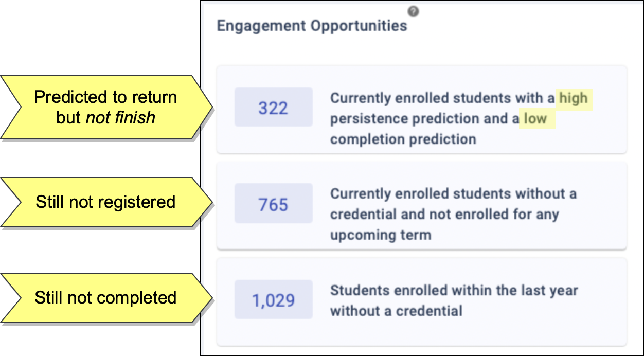Screen dimensions: 644x356
Task: Open the 765 students count badge
Action: tap(273, 204)
